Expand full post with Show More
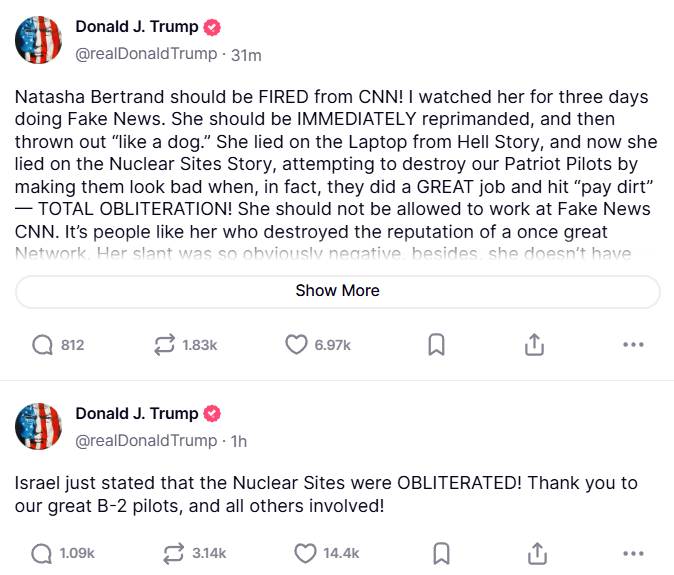Screen dimensions: 674x575 pyautogui.click(x=337, y=291)
